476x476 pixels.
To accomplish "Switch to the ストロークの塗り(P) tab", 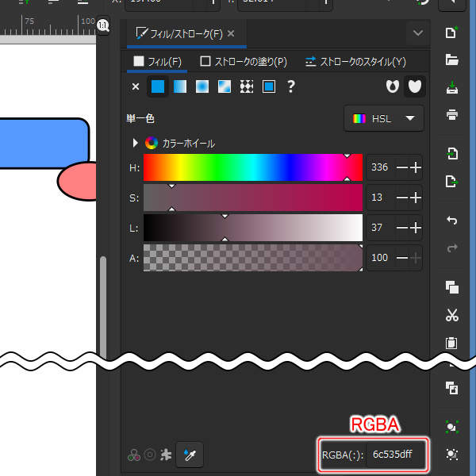I will click(x=244, y=61).
